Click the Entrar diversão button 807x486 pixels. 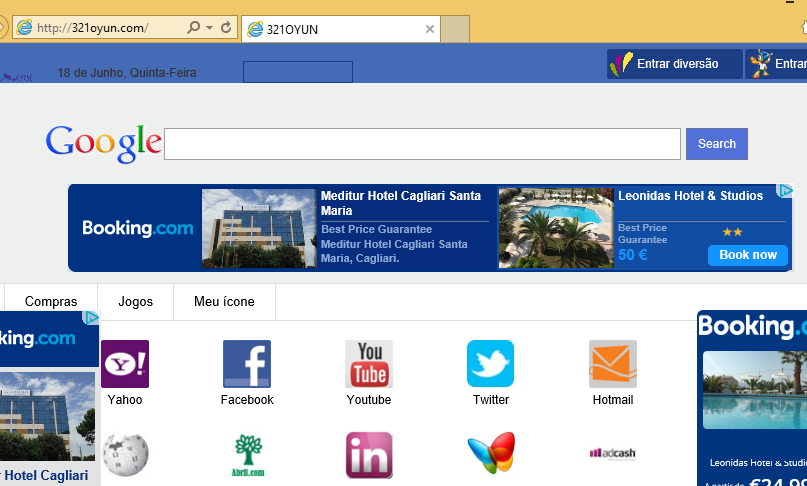[x=675, y=64]
